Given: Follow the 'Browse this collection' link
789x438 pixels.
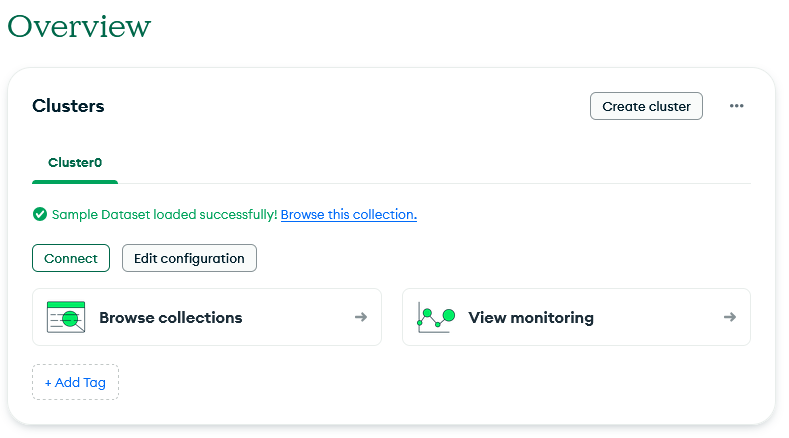Looking at the screenshot, I should [x=348, y=214].
